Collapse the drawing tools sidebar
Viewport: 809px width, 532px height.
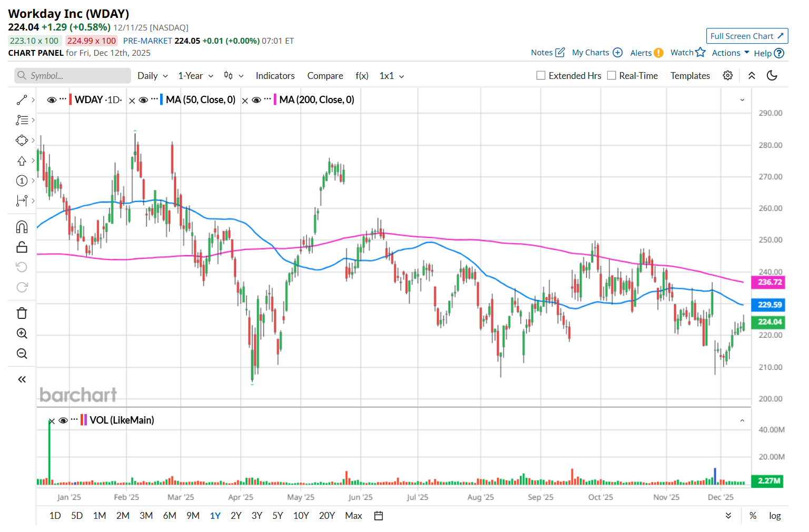click(22, 379)
